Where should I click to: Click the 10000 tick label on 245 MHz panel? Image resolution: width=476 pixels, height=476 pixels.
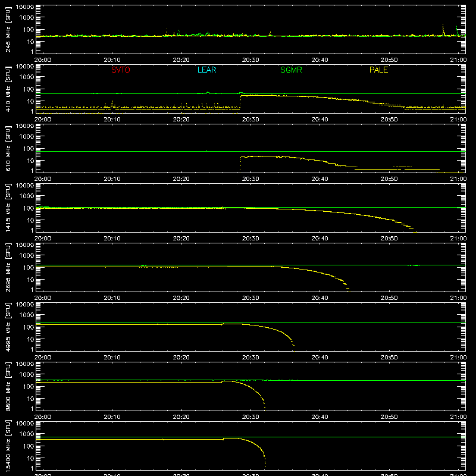point(25,7)
